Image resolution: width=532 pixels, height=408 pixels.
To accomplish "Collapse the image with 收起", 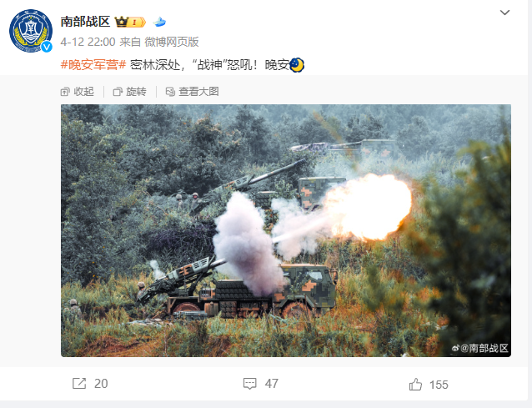I will [x=78, y=92].
